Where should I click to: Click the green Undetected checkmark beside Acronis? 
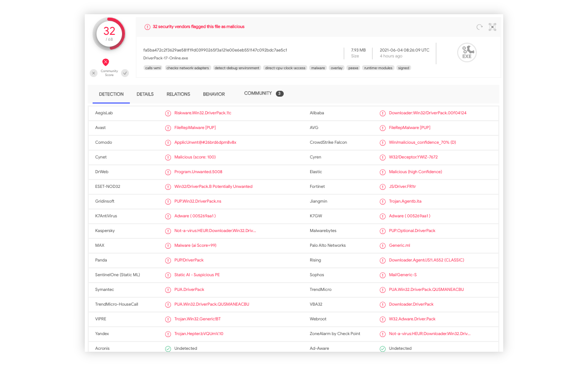click(x=168, y=348)
